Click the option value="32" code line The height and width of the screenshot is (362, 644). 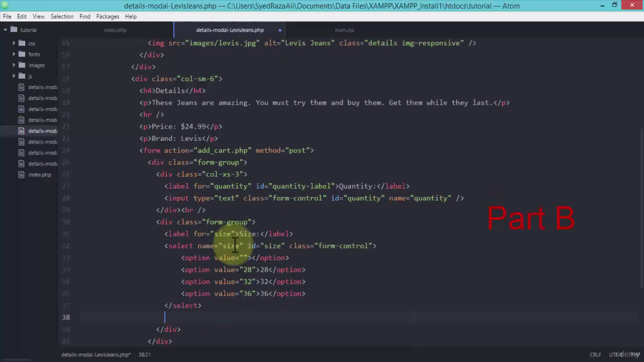point(243,282)
